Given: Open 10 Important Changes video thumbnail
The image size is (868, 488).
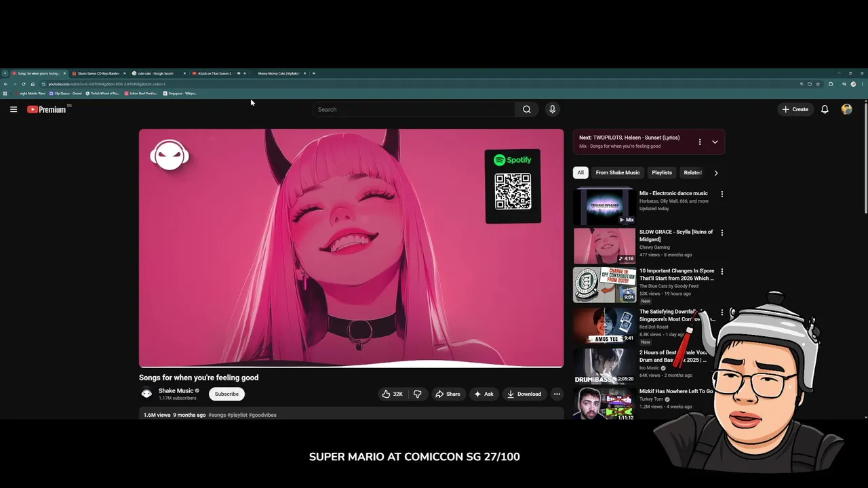Looking at the screenshot, I should (604, 284).
